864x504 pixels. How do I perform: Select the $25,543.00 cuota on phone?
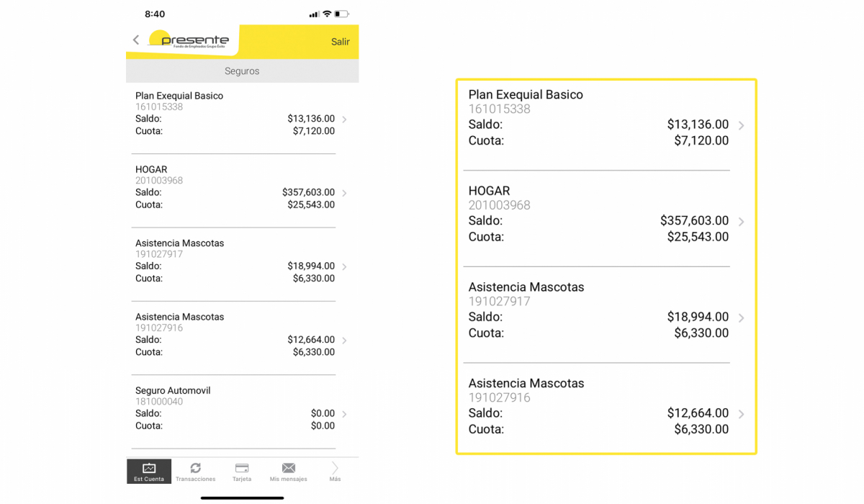(311, 205)
